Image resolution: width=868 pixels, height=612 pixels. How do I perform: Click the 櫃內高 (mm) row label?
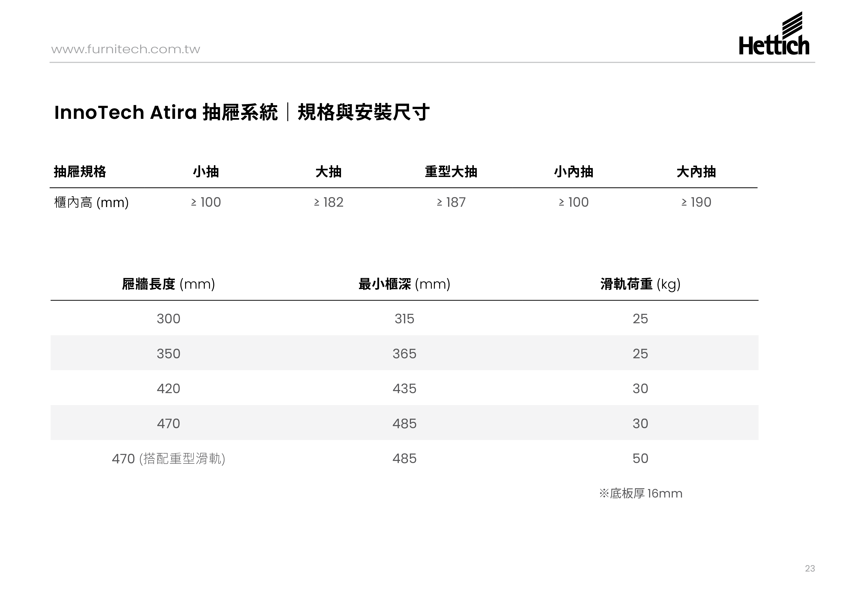point(91,202)
